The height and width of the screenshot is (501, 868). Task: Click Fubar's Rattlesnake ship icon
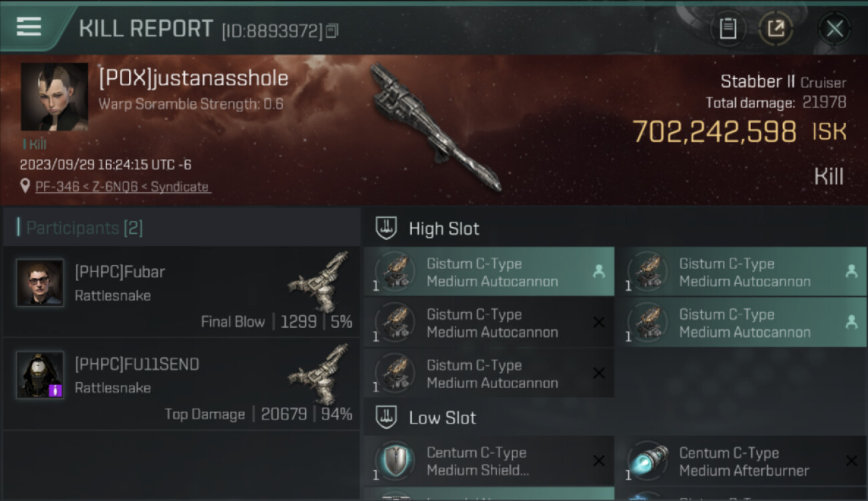point(319,281)
